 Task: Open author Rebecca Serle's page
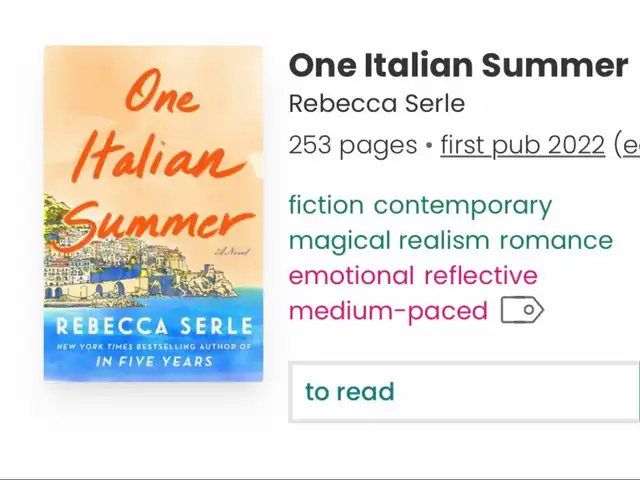point(377,104)
